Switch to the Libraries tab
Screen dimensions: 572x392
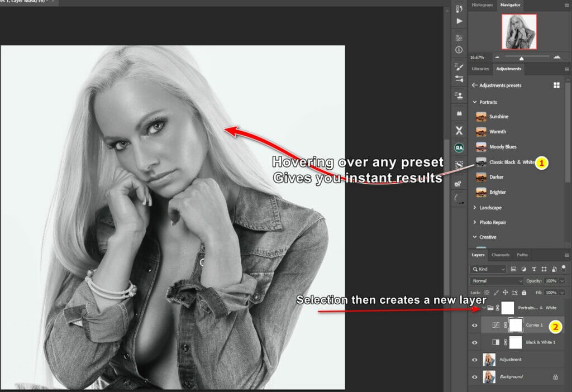coord(480,69)
